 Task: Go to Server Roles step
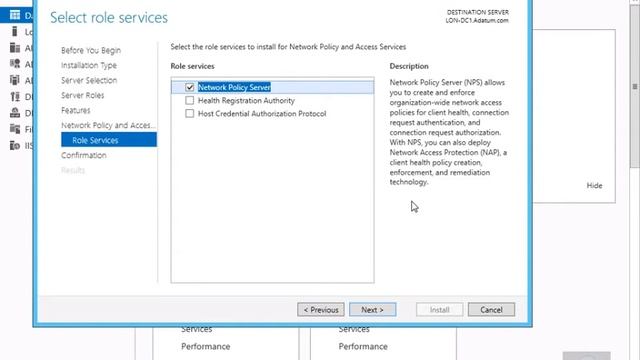82,95
